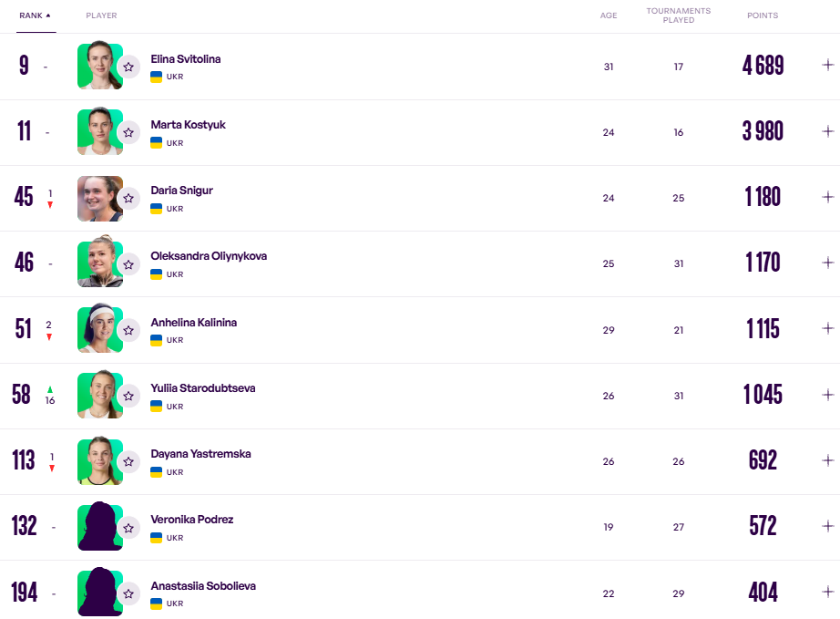Sort by the Points column header
Screen dimensions: 840x619
tap(763, 15)
